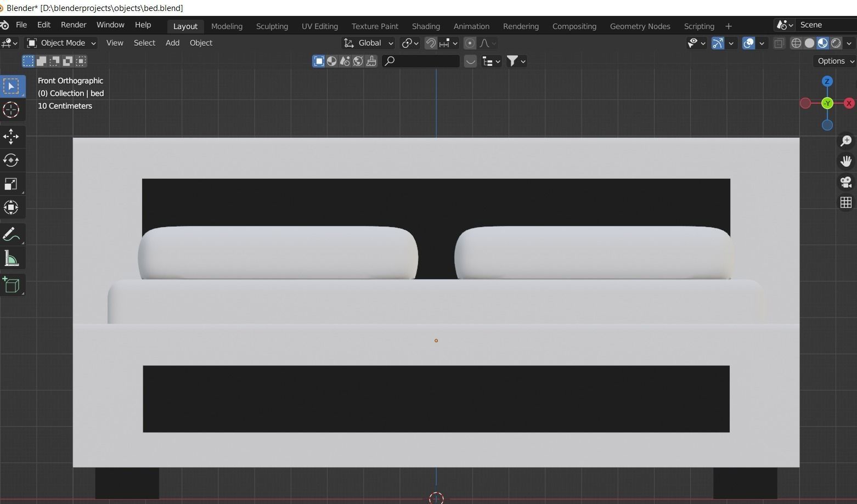Image resolution: width=857 pixels, height=504 pixels.
Task: Open the pivot point dropdown
Action: [x=410, y=43]
